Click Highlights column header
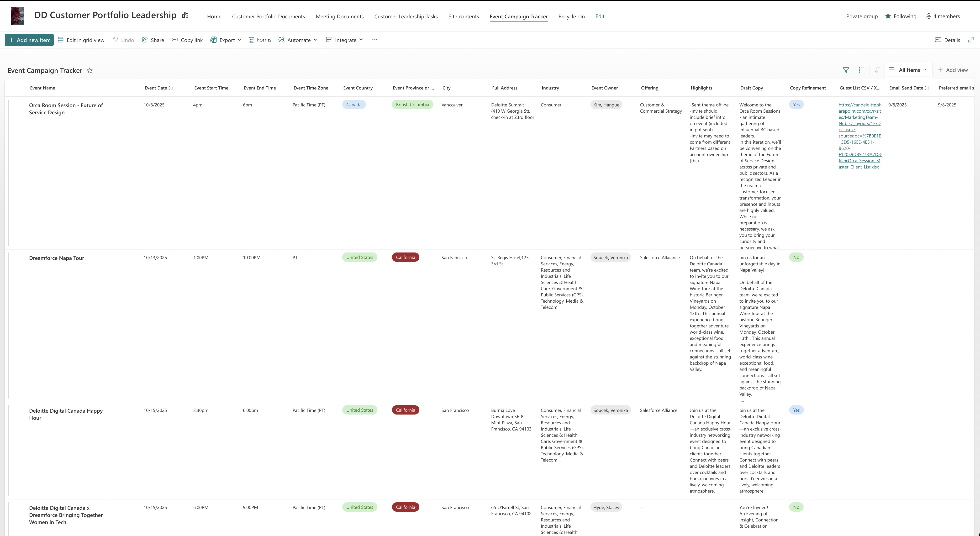The height and width of the screenshot is (536, 980). 701,88
